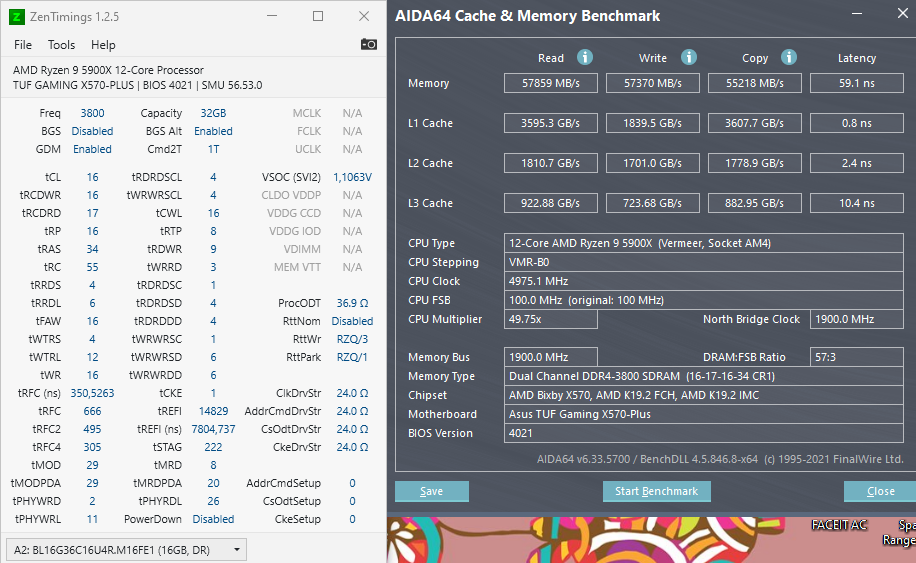Click L3 Cache Read 922.88 GB/s
916x563 pixels.
coord(551,203)
